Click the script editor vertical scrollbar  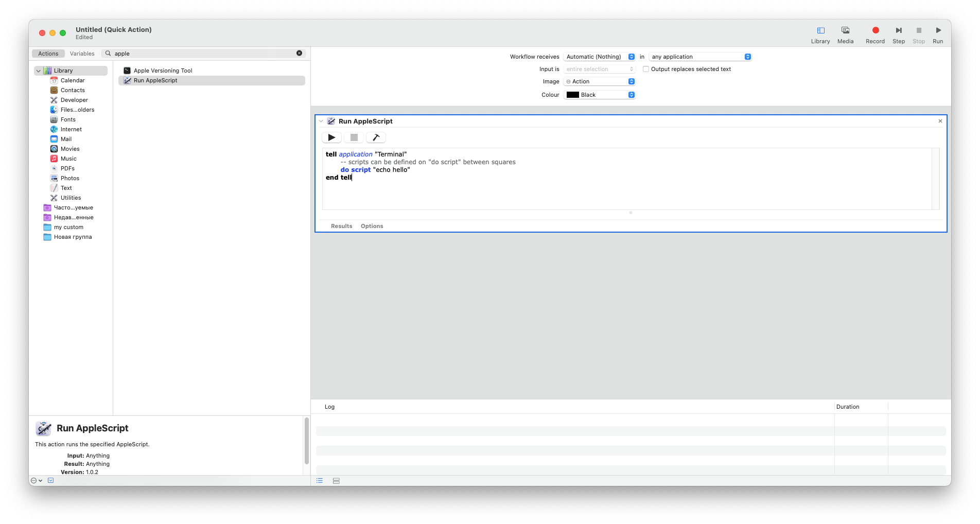pos(936,179)
